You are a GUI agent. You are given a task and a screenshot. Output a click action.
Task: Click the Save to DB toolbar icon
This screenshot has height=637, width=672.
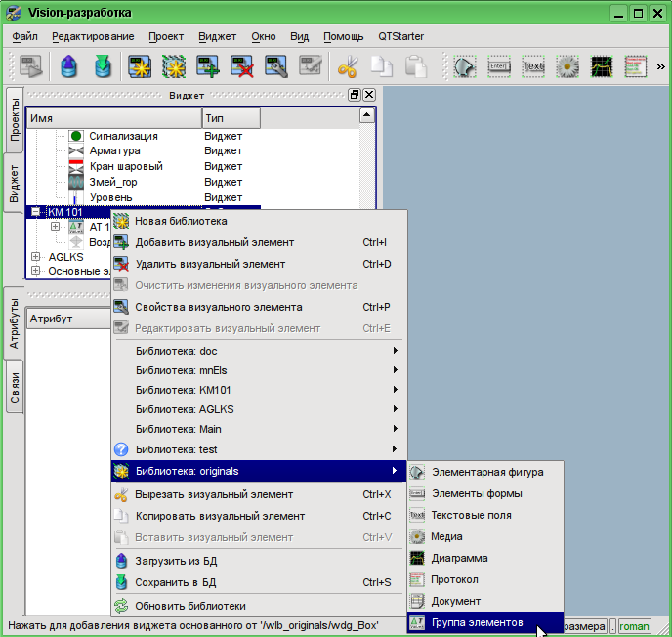(x=104, y=66)
